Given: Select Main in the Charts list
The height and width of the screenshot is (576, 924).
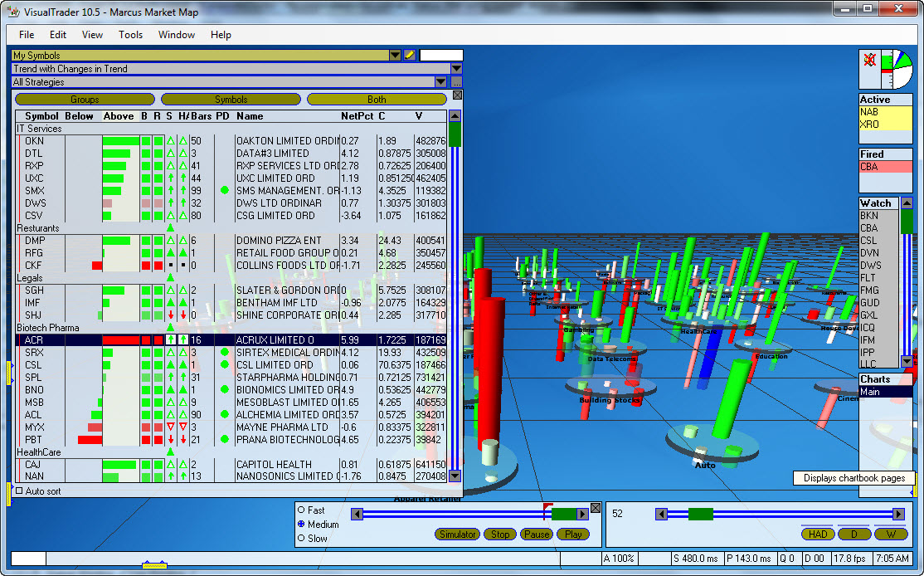Looking at the screenshot, I should 885,392.
